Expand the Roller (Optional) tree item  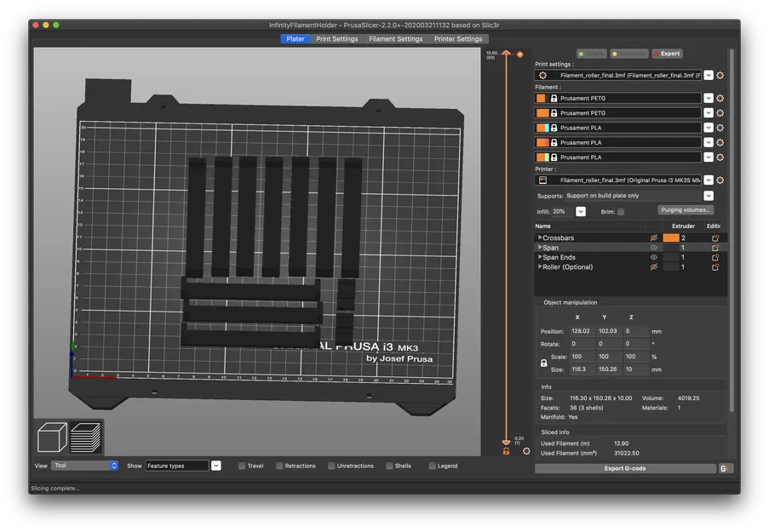tap(539, 267)
